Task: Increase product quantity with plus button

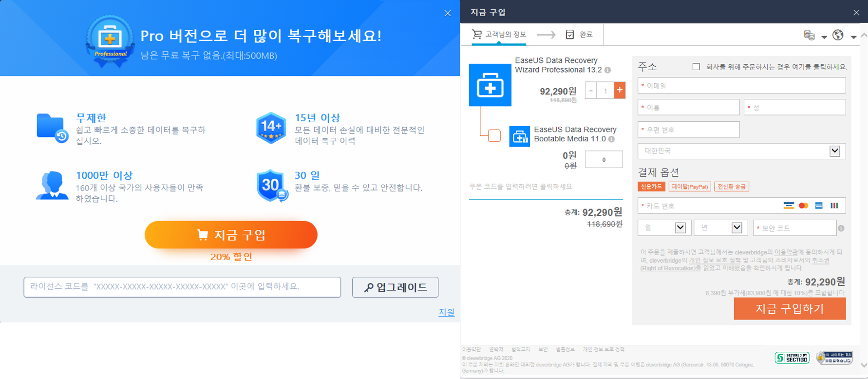Action: coord(620,90)
